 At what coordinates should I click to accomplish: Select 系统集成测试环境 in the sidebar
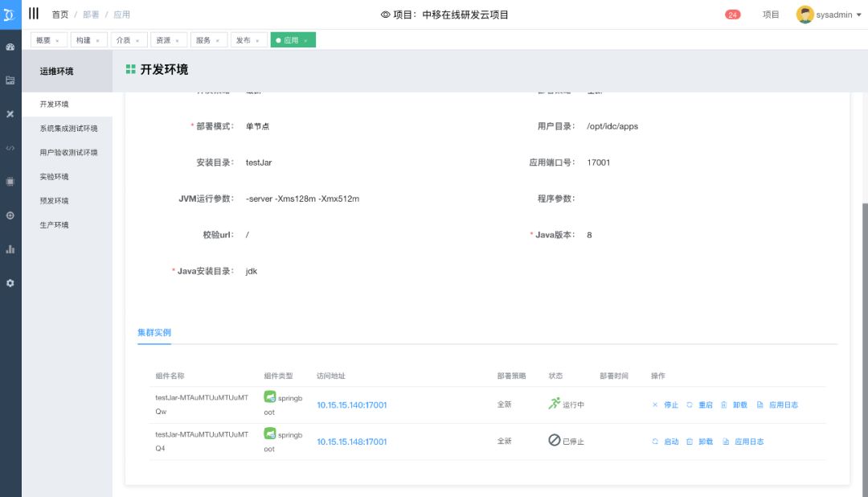click(x=67, y=129)
